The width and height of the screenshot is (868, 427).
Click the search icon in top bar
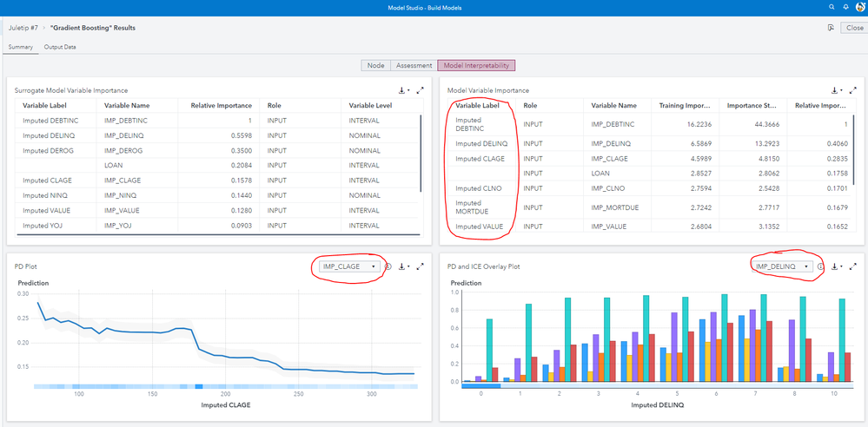(x=832, y=7)
